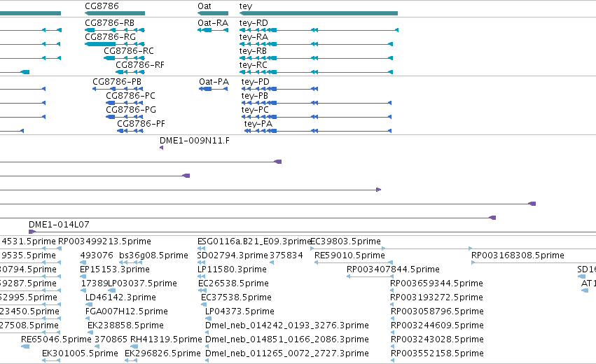Select EST RE65046.5prime

click(x=25, y=346)
